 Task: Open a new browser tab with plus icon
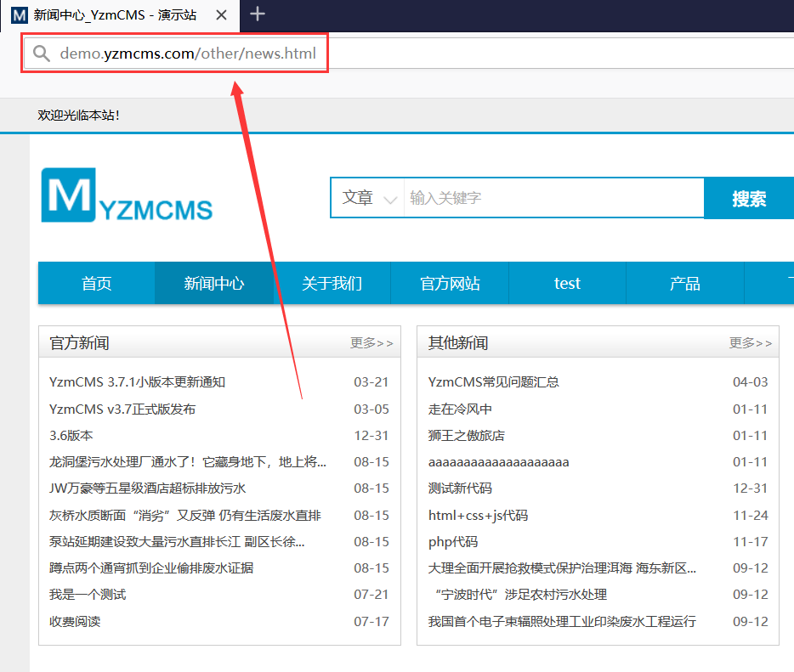point(258,14)
